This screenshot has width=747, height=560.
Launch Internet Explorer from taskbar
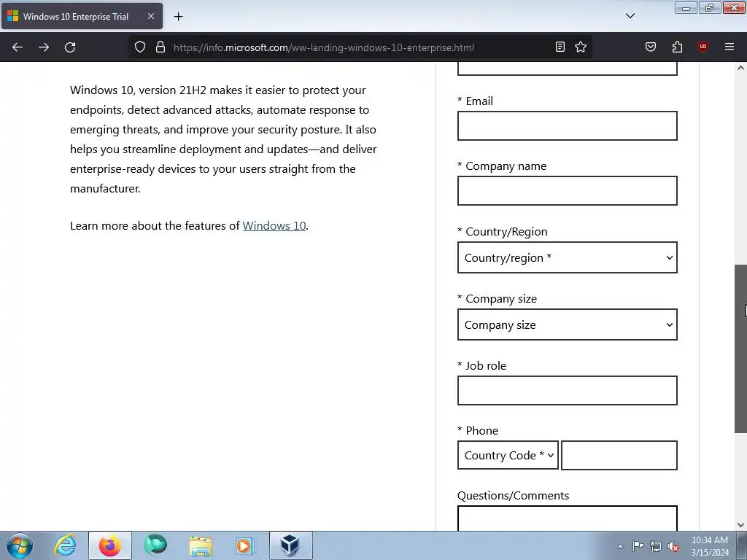[65, 545]
